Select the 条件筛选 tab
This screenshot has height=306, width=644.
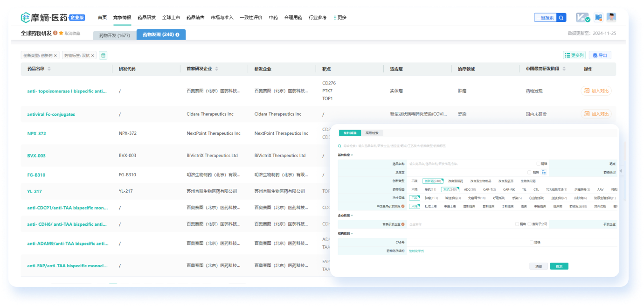pos(350,133)
